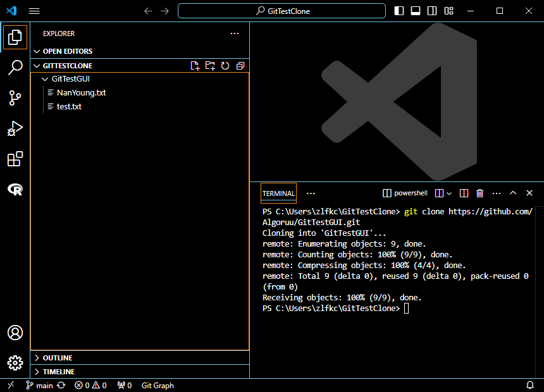Image resolution: width=544 pixels, height=392 pixels.
Task: Collapse the Open Editors section
Action: click(140, 51)
